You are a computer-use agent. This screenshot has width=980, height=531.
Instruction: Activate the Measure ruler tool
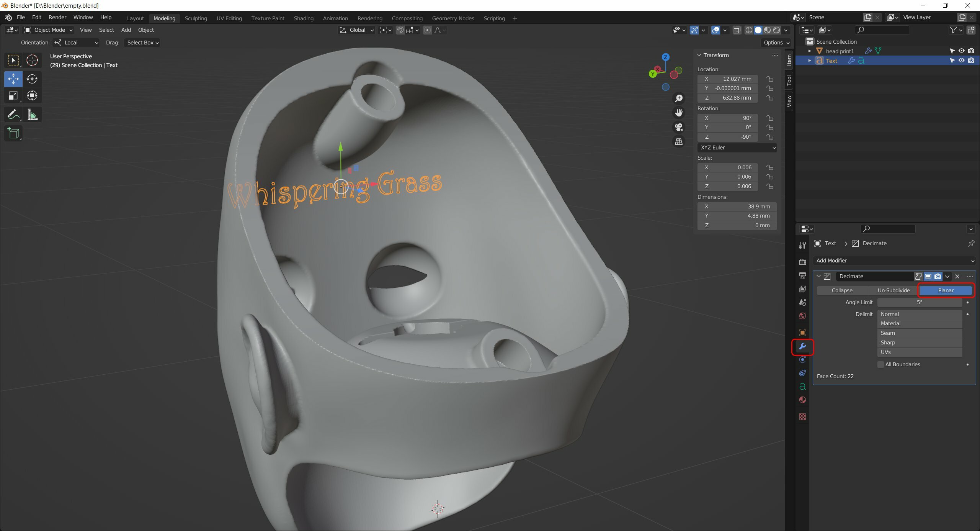32,115
